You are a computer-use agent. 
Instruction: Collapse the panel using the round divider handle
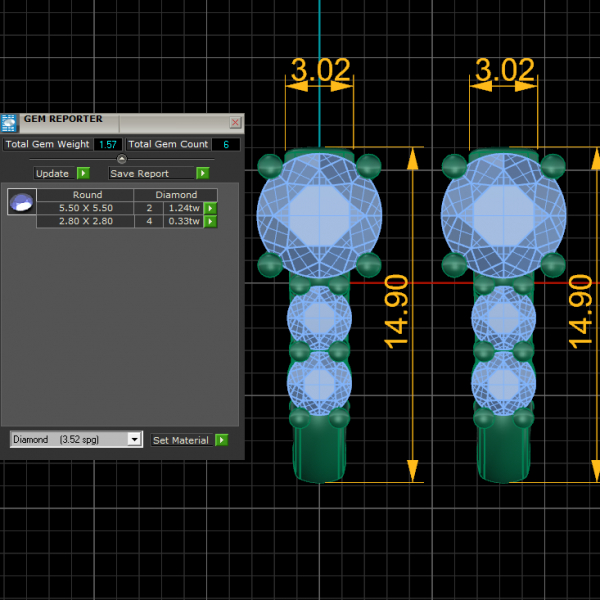coord(122,159)
